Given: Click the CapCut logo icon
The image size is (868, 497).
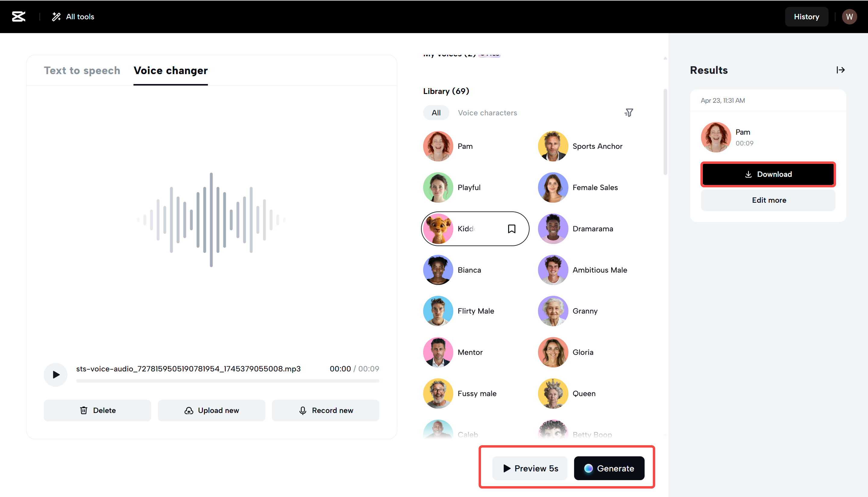Looking at the screenshot, I should coord(18,16).
